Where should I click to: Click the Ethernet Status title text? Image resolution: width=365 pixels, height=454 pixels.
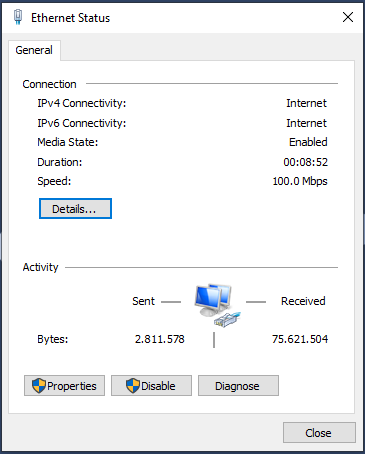coord(71,18)
